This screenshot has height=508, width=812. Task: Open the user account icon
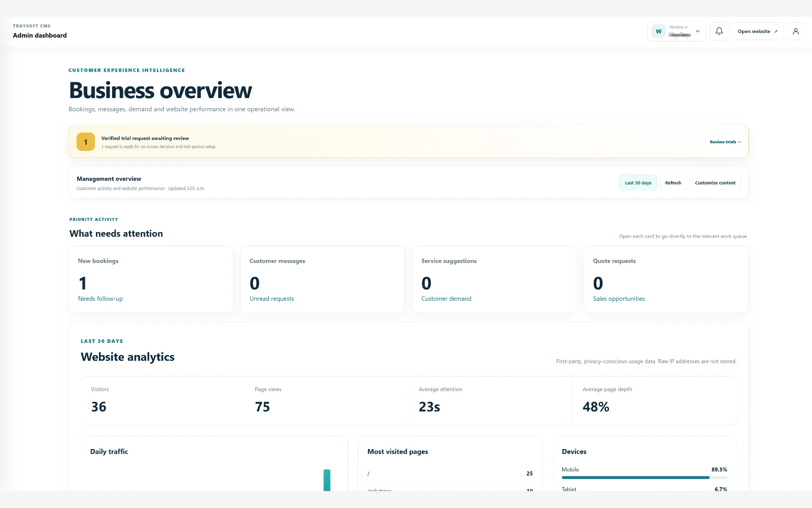click(796, 31)
